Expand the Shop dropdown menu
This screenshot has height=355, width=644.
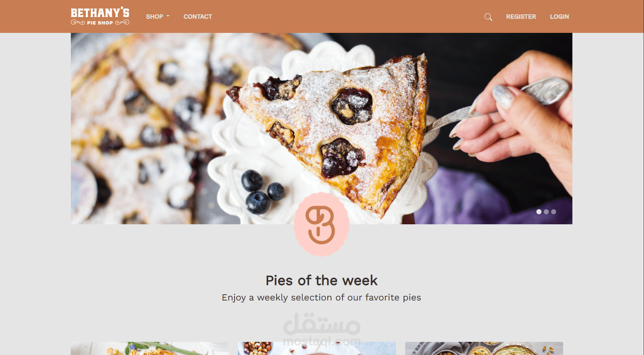coord(158,17)
